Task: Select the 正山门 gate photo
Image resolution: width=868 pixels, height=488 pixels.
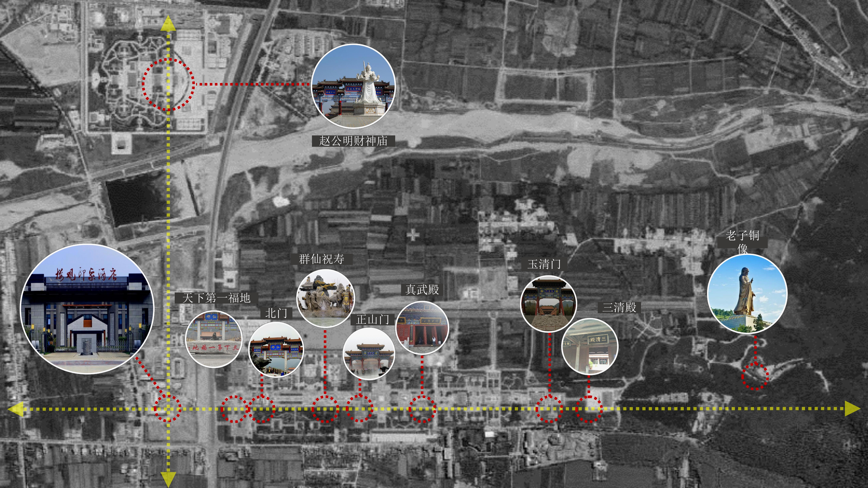Action: click(369, 354)
